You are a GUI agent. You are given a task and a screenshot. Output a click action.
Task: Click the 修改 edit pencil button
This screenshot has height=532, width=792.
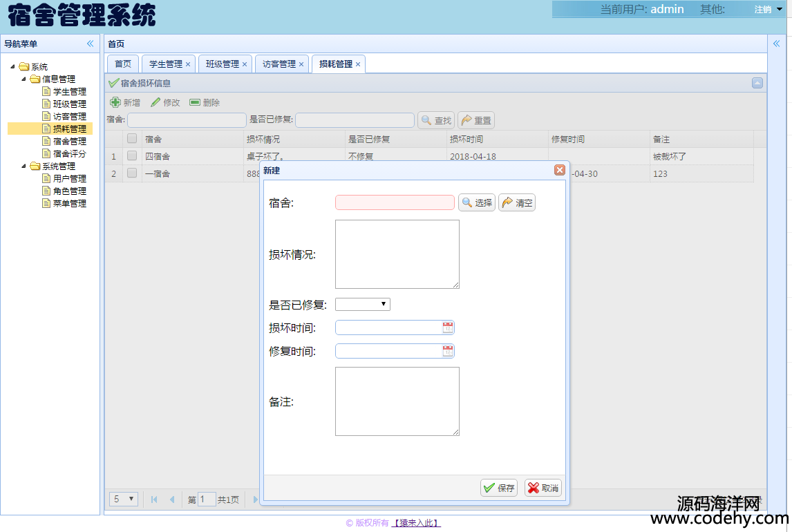(165, 102)
